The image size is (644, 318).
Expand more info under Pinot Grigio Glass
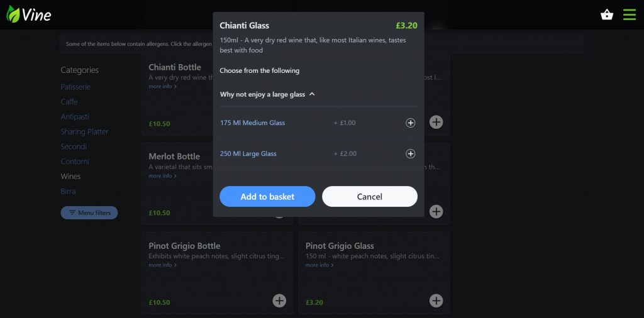(319, 265)
